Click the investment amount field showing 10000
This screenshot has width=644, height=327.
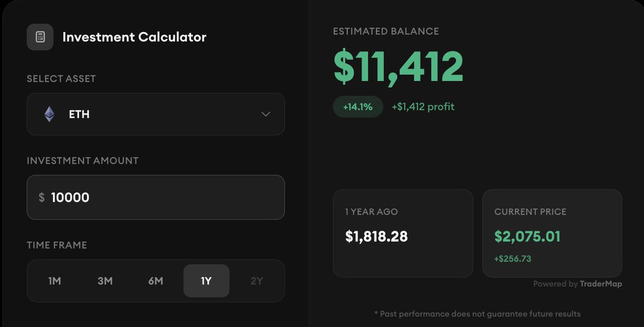coord(161,198)
